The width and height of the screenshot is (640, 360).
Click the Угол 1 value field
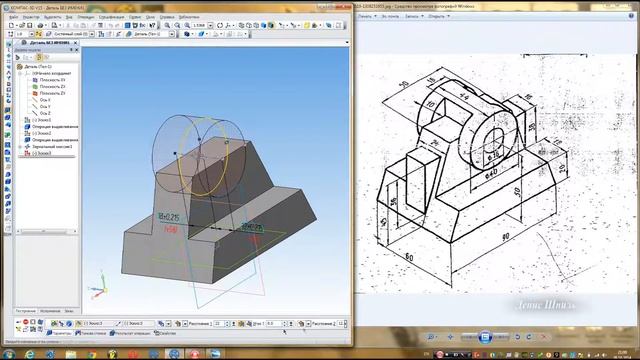[x=275, y=324]
